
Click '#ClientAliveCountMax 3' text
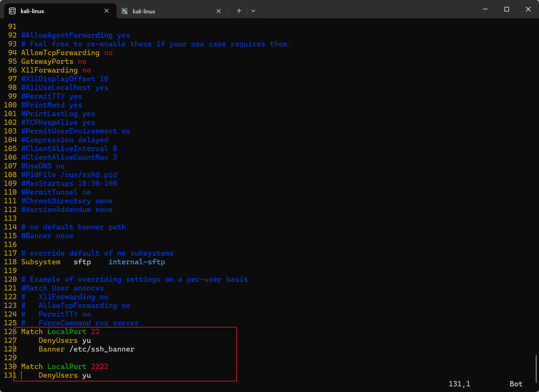coord(69,158)
